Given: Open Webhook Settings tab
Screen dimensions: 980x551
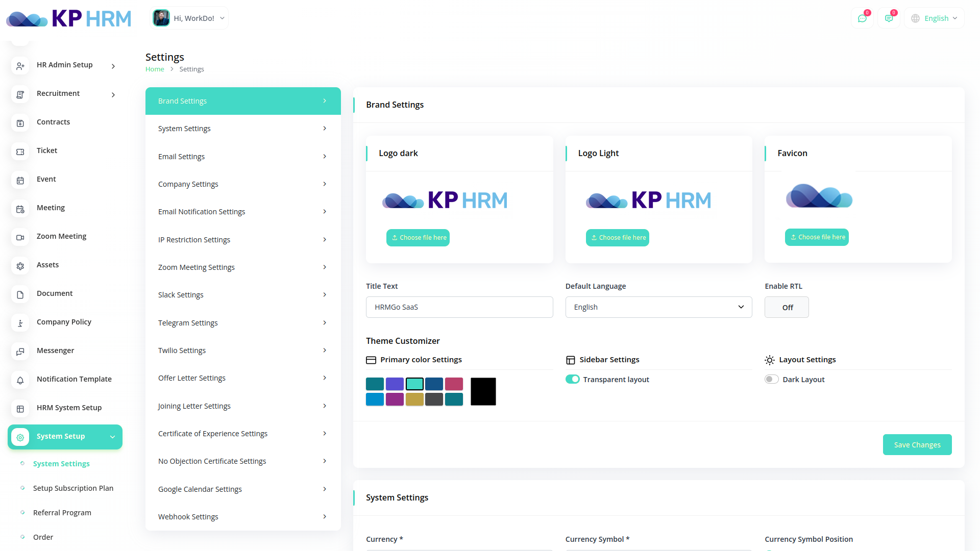Looking at the screenshot, I should (x=243, y=517).
